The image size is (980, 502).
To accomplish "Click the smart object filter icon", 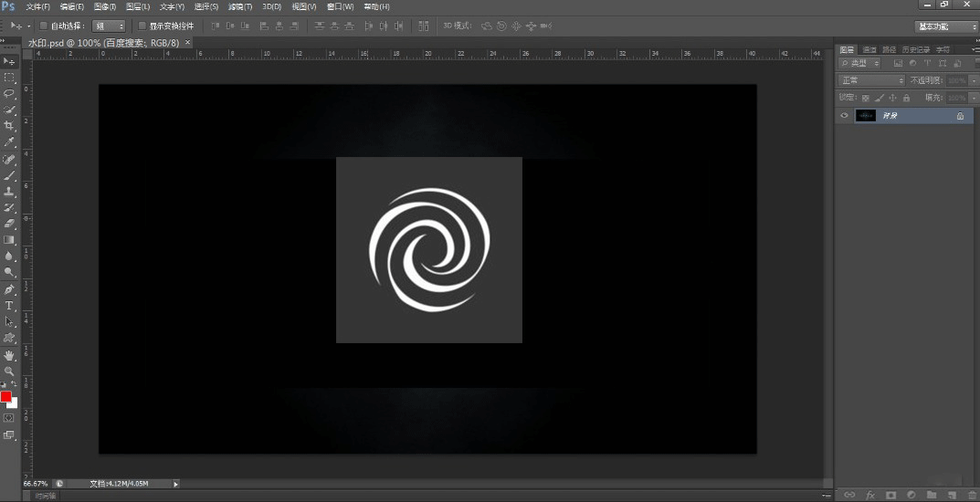I will pyautogui.click(x=957, y=63).
